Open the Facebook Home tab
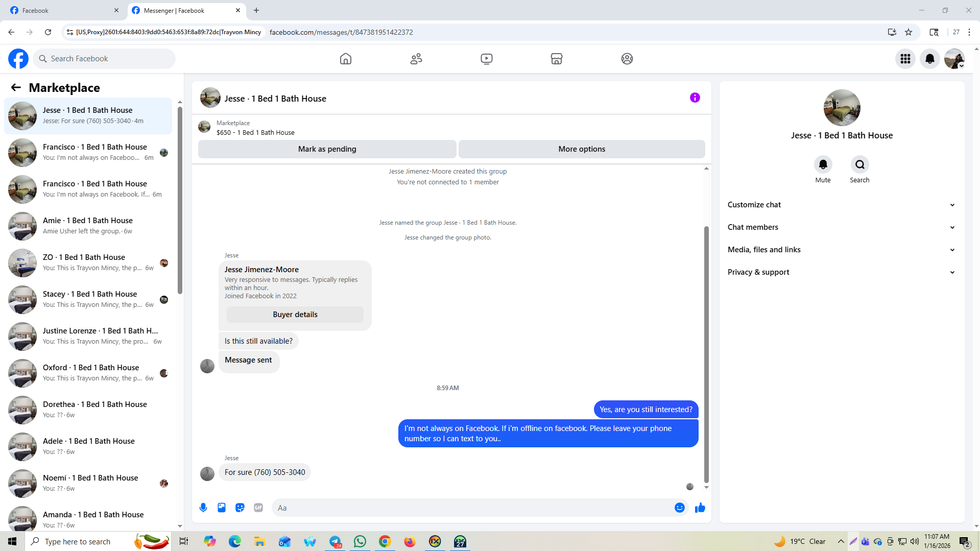 click(346, 59)
